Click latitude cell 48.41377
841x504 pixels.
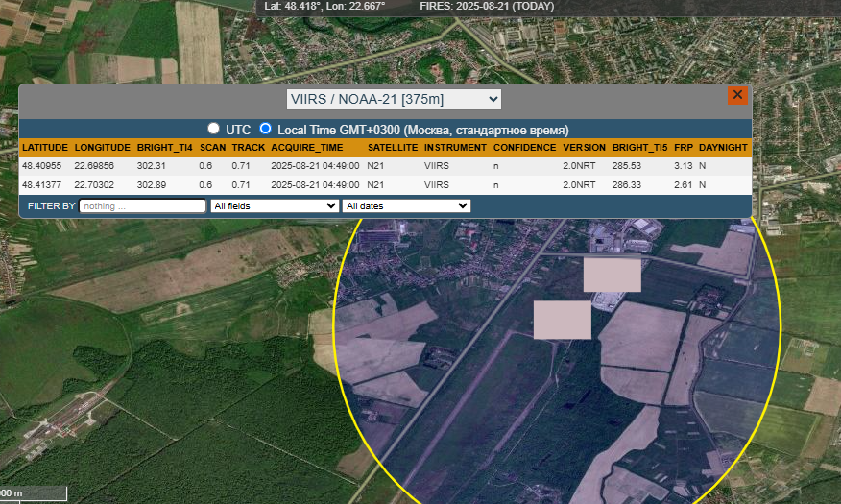42,185
